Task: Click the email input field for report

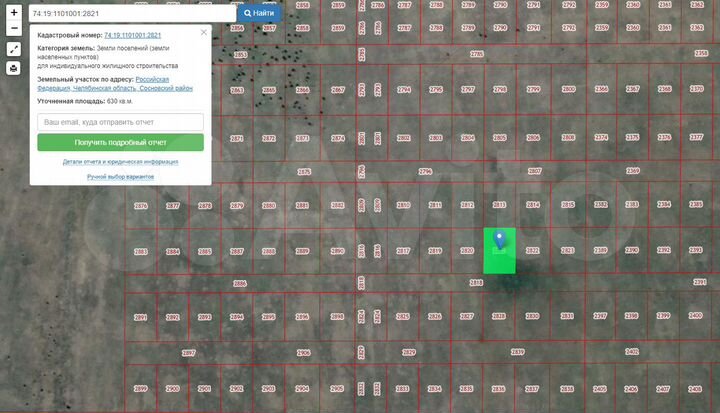Action: pyautogui.click(x=120, y=122)
